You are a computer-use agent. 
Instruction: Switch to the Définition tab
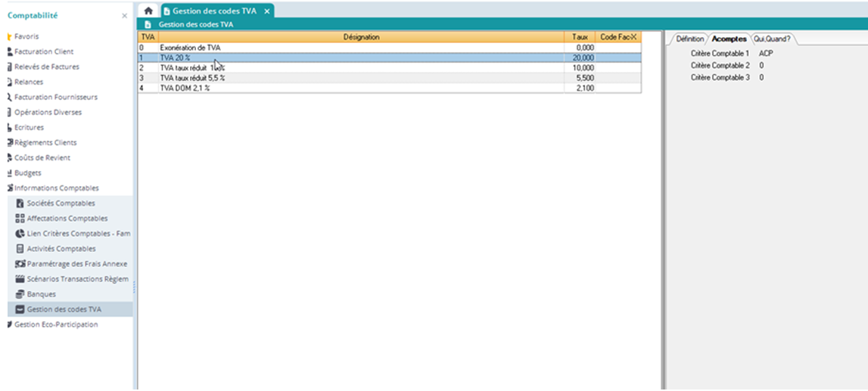689,39
